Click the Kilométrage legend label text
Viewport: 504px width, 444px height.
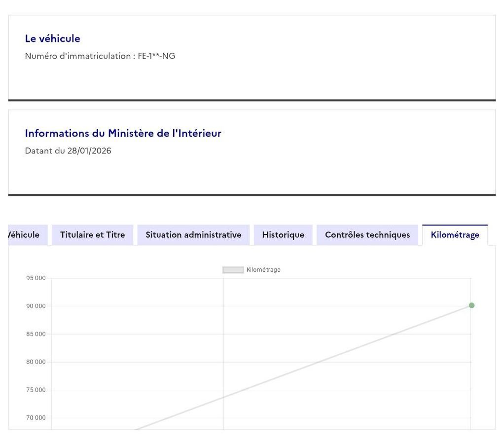click(263, 270)
